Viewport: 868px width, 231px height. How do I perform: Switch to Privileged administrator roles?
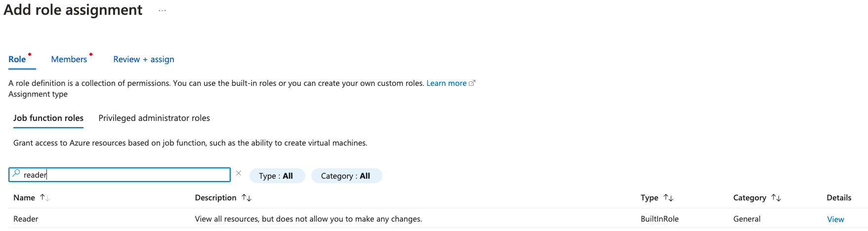tap(154, 118)
